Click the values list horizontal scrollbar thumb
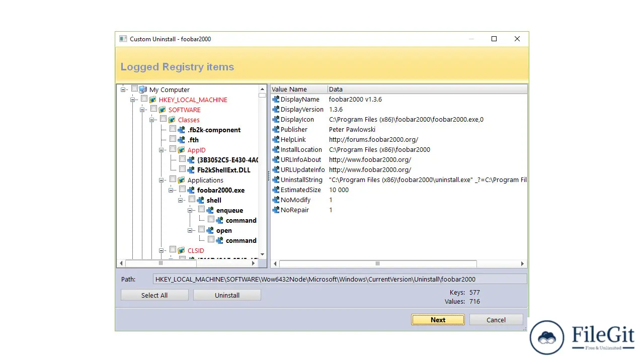The image size is (644, 362). coord(377,263)
